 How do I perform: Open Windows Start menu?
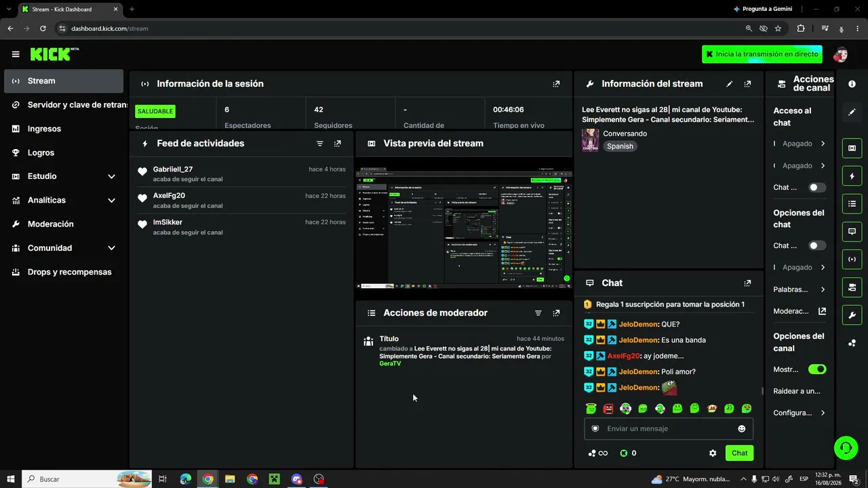pos(11,479)
